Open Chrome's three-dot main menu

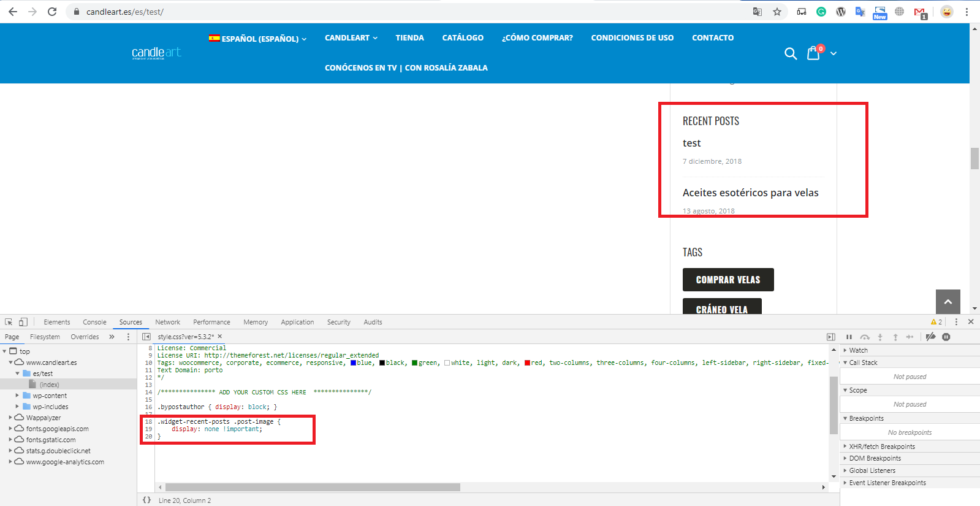pyautogui.click(x=967, y=12)
